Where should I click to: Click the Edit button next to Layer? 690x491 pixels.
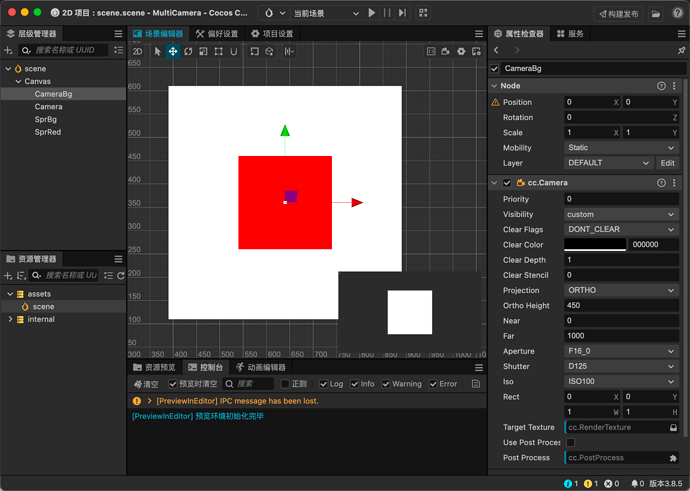click(x=667, y=163)
